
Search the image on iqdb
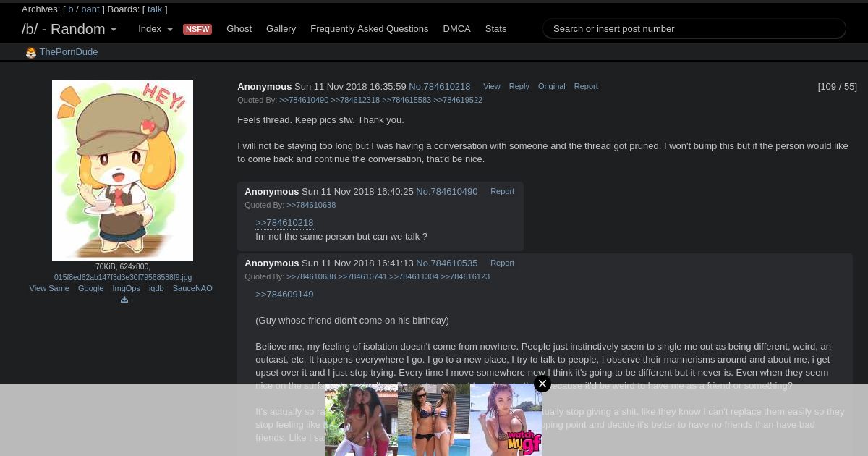pos(156,288)
